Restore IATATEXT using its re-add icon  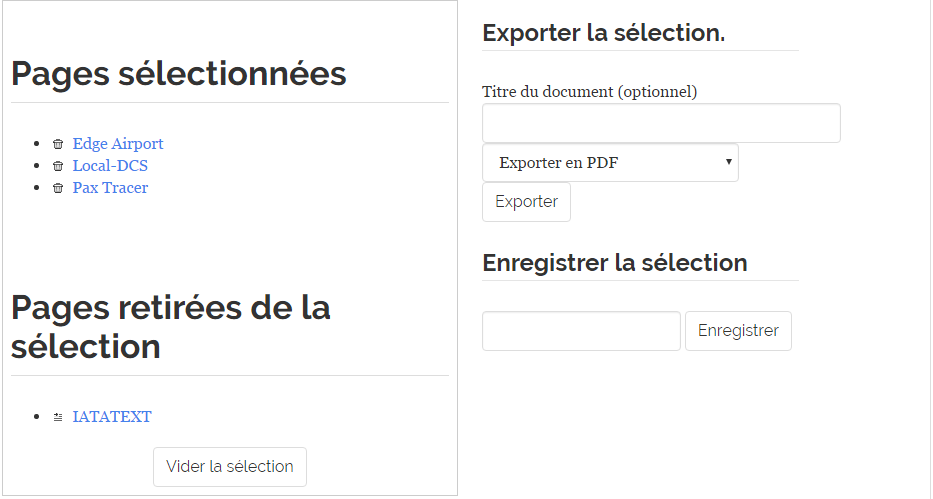tap(58, 417)
